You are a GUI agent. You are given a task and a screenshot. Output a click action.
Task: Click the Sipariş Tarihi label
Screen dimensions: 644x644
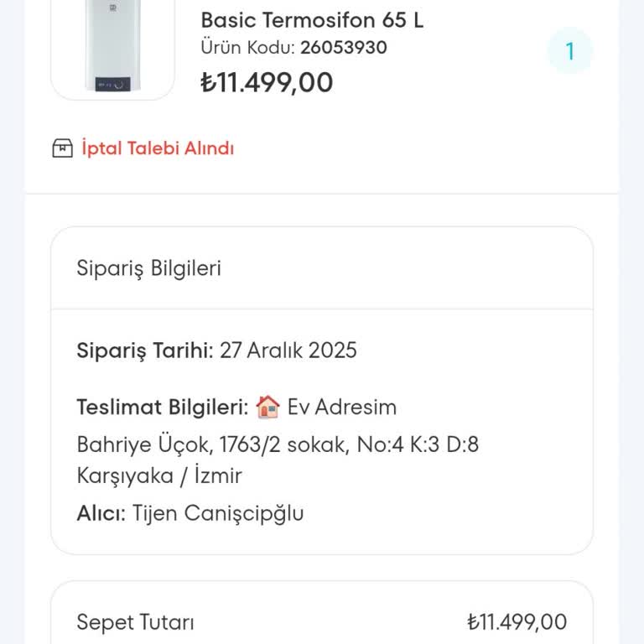tap(145, 350)
